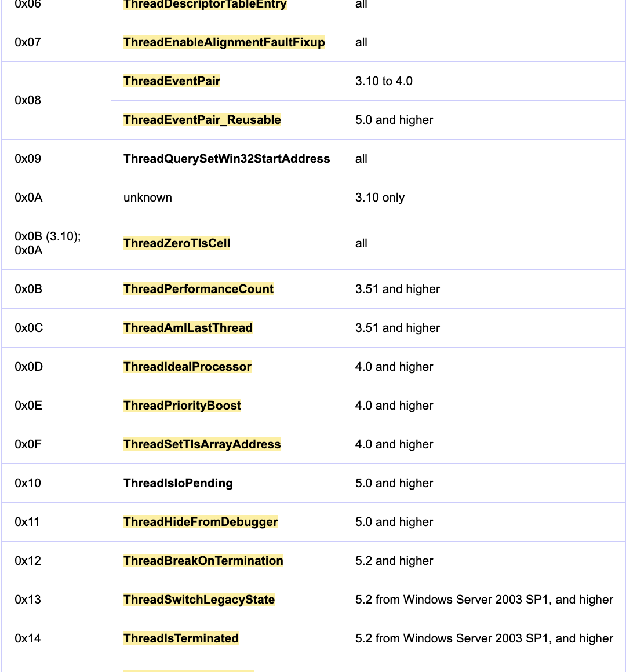Select ThreadQuerySetWin32StartAddress text
This screenshot has height=672, width=626.
pyautogui.click(x=227, y=159)
